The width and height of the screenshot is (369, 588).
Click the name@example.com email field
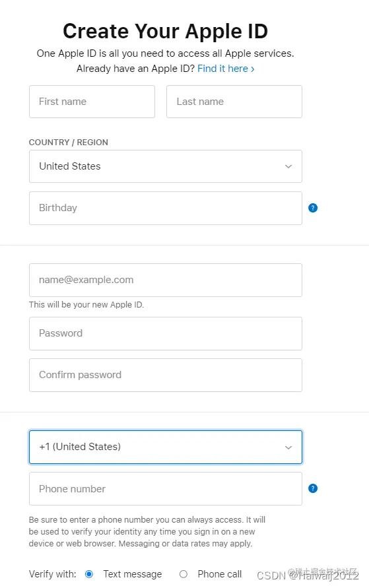166,280
